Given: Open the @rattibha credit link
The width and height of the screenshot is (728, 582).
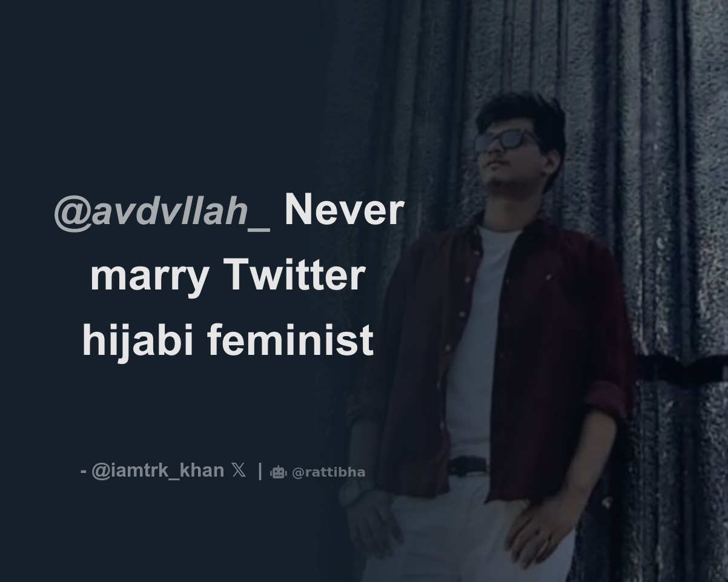Looking at the screenshot, I should point(328,472).
